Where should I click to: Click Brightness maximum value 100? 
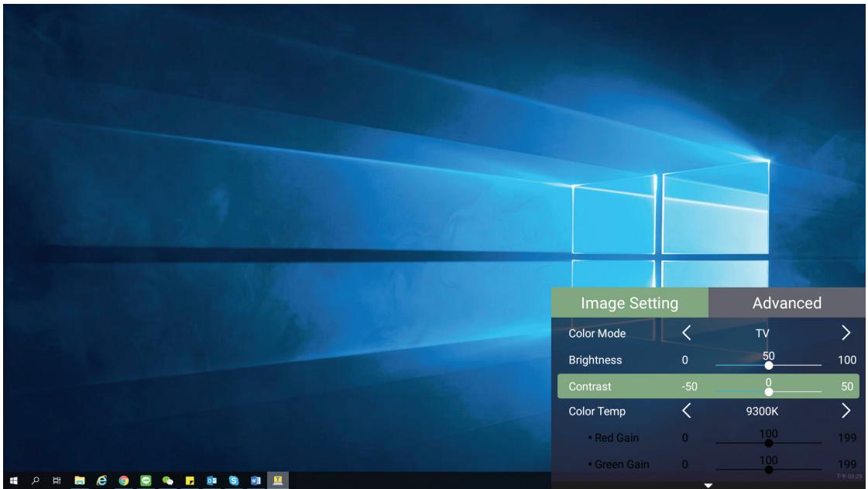pyautogui.click(x=847, y=360)
